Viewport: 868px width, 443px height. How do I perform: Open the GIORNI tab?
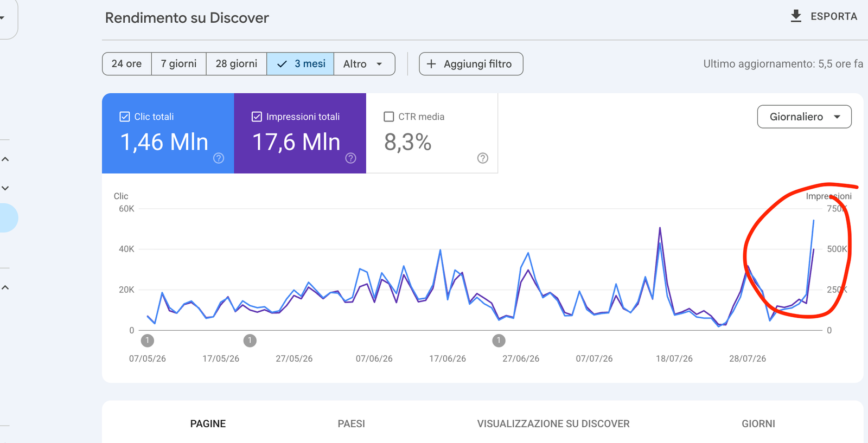pyautogui.click(x=758, y=423)
